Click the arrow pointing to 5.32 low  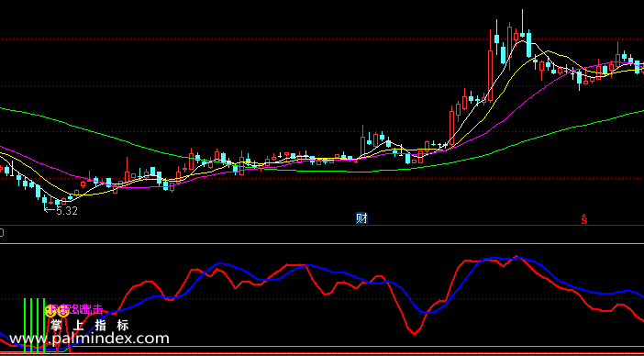tap(50, 211)
